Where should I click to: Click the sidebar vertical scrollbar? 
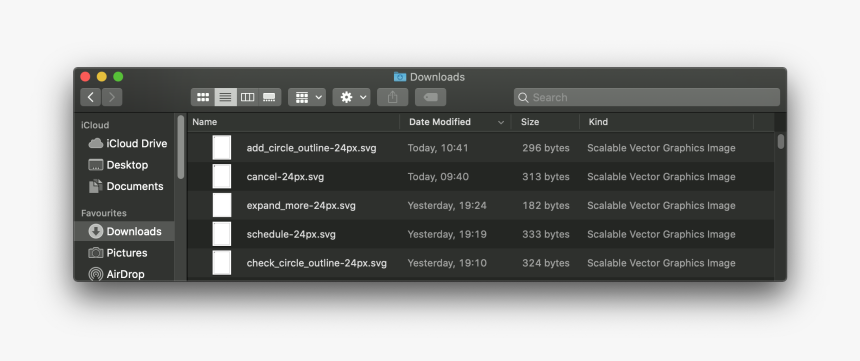point(181,146)
